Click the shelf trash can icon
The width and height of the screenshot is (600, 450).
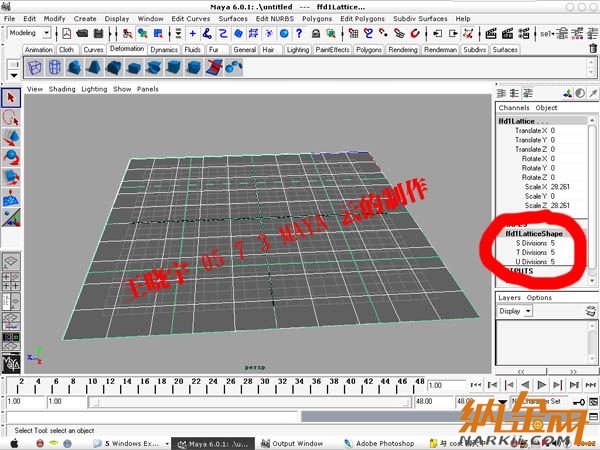pyautogui.click(x=593, y=49)
